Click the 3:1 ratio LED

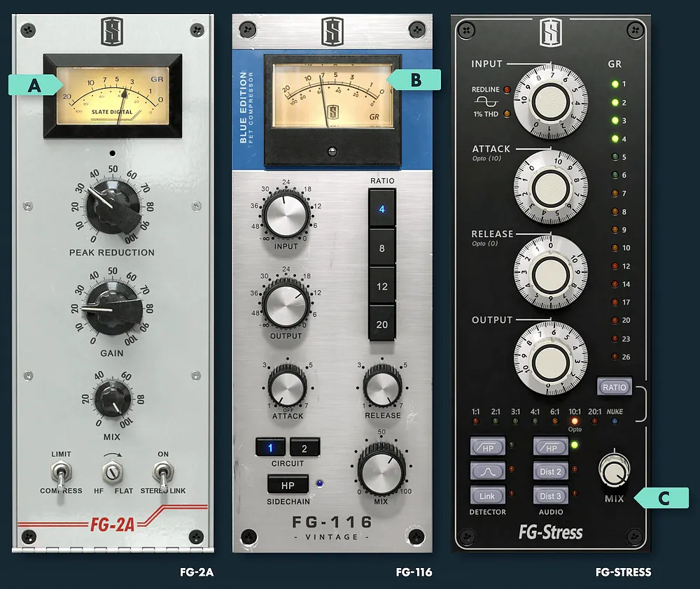[515, 421]
